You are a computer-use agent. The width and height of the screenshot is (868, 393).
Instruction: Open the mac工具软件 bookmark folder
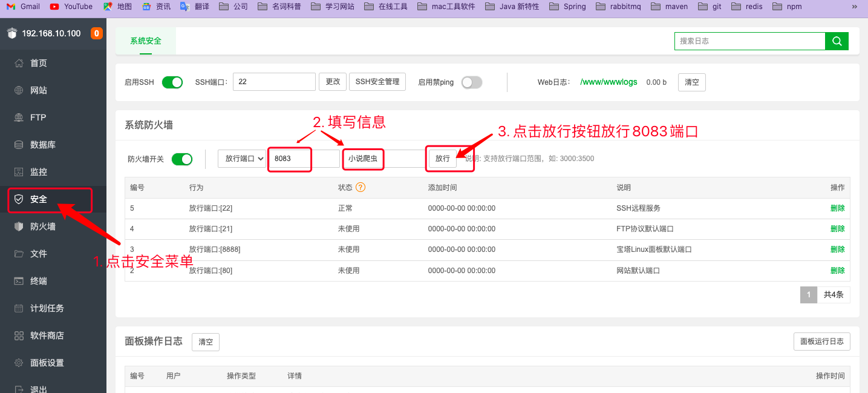tap(446, 7)
